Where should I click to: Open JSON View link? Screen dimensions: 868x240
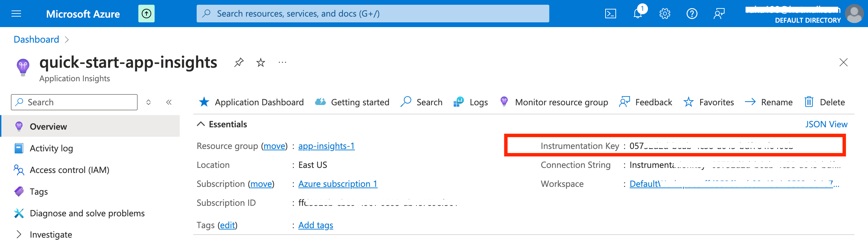click(x=826, y=124)
